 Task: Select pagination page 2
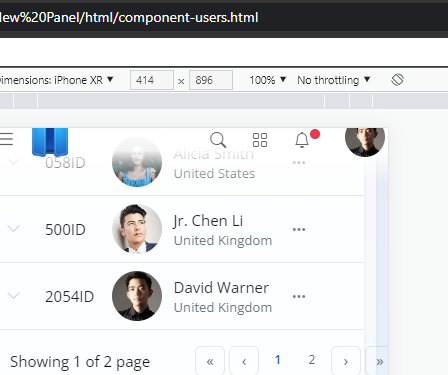click(312, 360)
